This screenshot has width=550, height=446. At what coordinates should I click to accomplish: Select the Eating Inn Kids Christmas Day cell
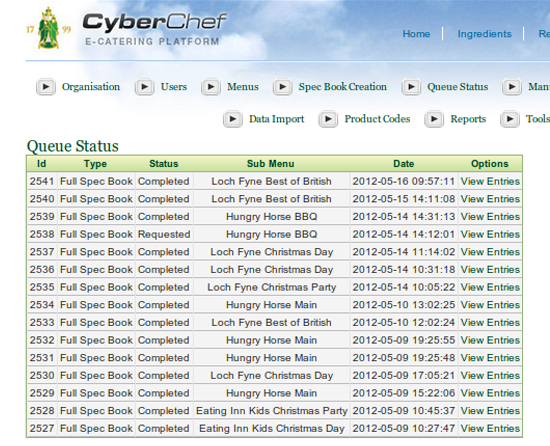[x=271, y=428]
